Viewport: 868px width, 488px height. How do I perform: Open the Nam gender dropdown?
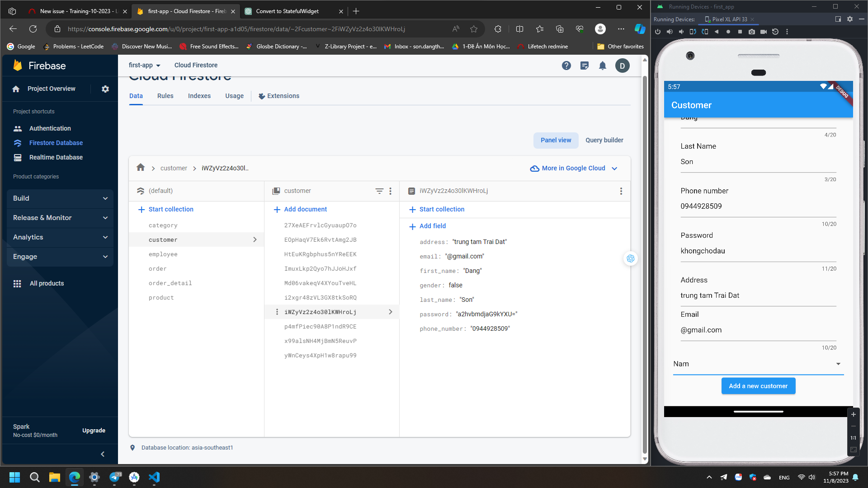[758, 364]
